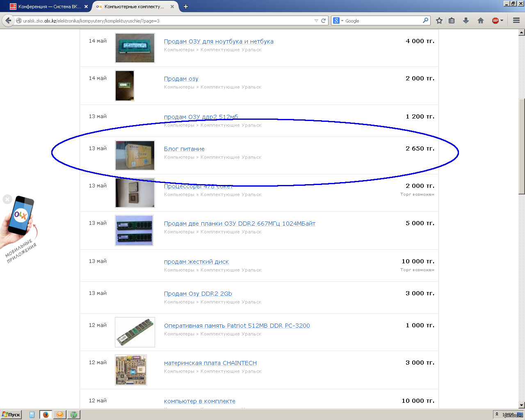Click the search magnifier in Google box
525x420 pixels.
[425, 21]
